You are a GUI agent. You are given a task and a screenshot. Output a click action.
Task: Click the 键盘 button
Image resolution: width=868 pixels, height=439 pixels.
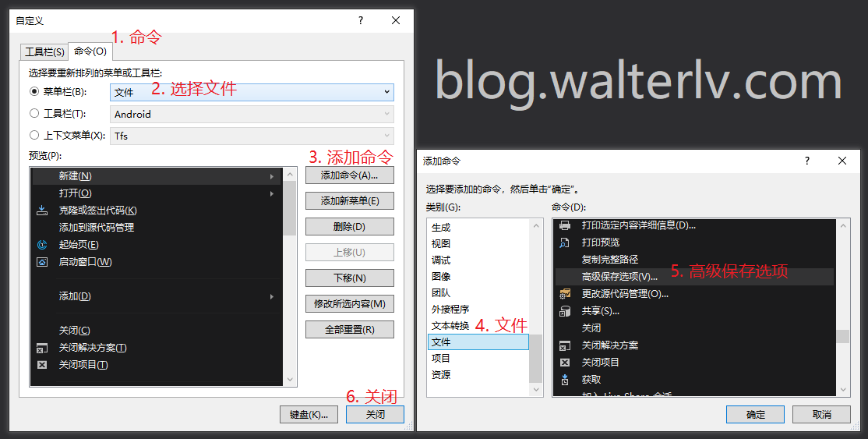pos(309,415)
